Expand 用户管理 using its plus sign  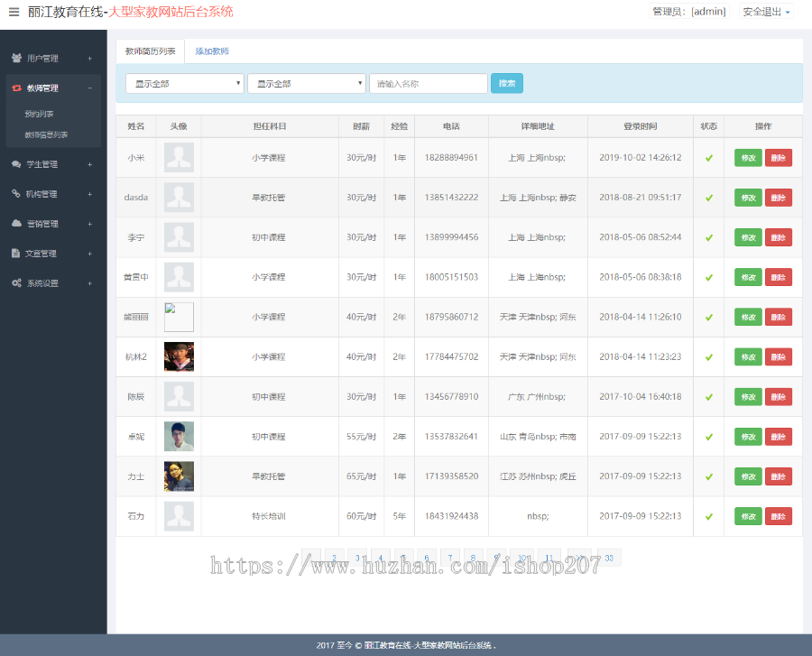point(89,59)
